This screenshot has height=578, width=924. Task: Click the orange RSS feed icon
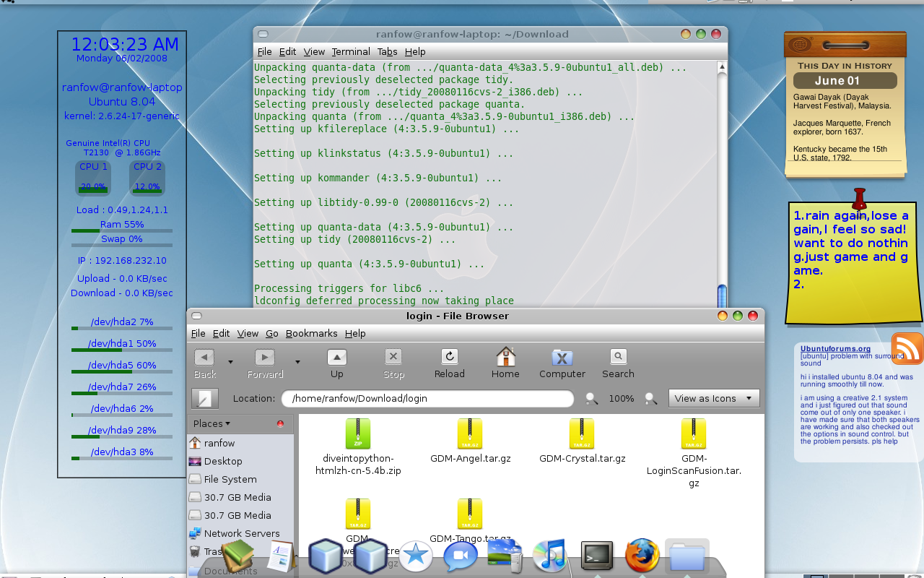coord(907,348)
